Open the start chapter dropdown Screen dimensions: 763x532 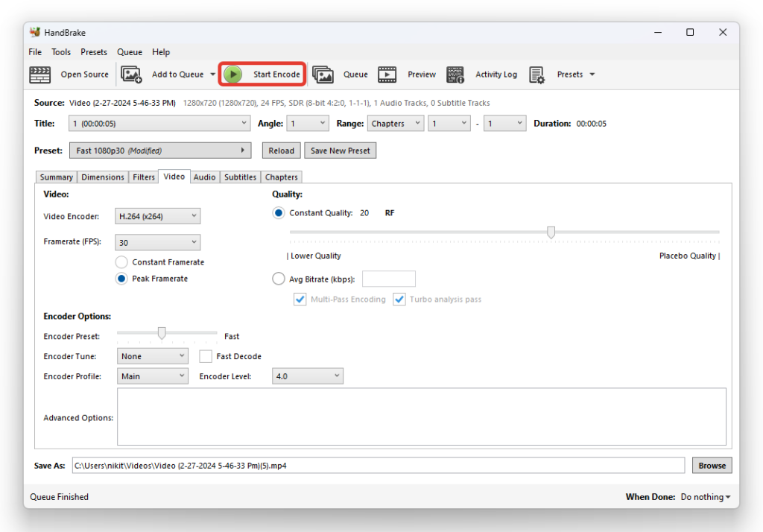449,124
